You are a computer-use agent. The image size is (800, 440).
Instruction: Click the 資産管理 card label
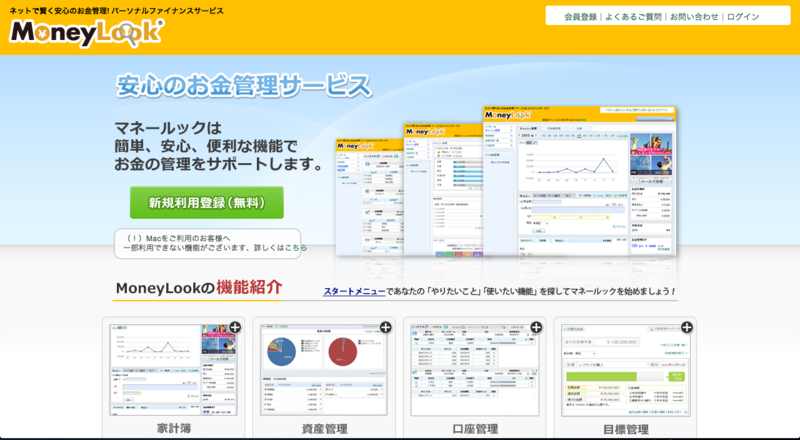pos(324,429)
